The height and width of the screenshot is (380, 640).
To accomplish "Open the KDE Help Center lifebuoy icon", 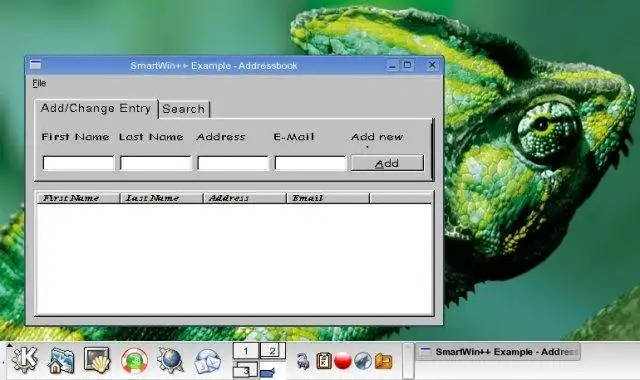I will pos(134,361).
